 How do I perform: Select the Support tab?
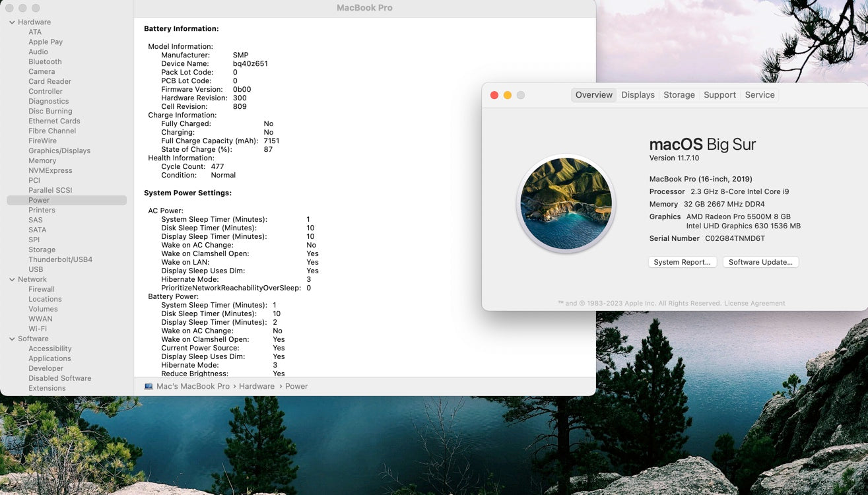click(x=719, y=95)
